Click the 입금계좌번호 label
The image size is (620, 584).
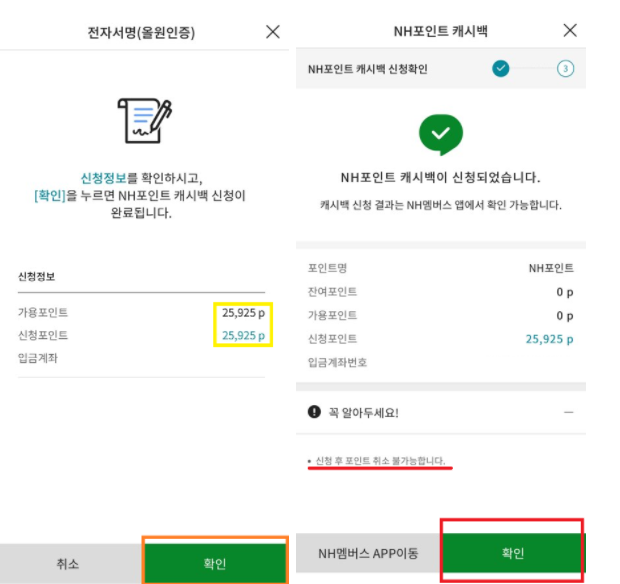(x=337, y=363)
